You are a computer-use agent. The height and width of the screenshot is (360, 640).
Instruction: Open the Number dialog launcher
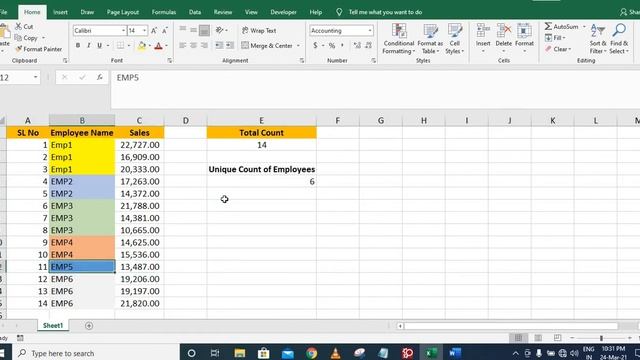[373, 60]
